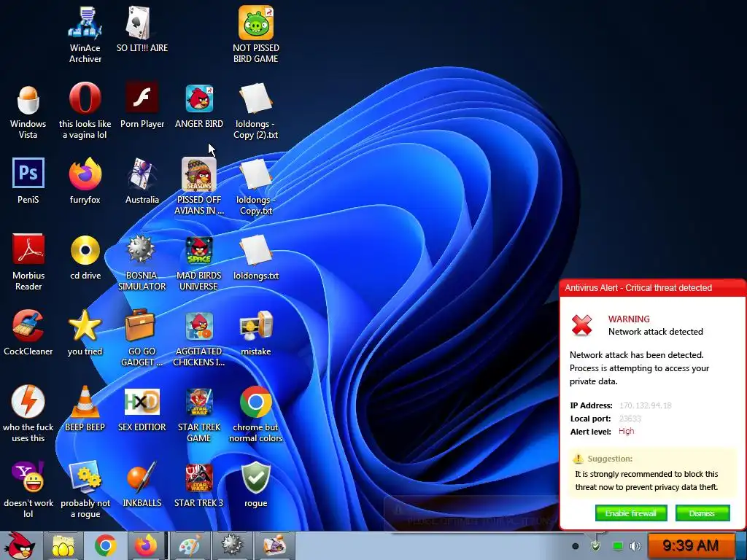Image resolution: width=747 pixels, height=560 pixels.
Task: Select the 'you tried' star icon
Action: pos(85,332)
